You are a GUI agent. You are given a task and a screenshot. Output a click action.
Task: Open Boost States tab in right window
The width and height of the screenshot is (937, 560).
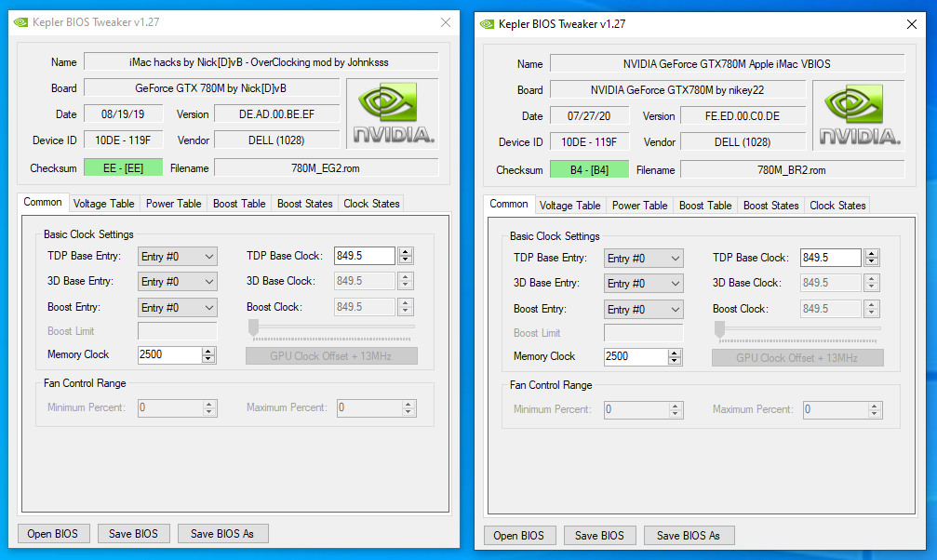[x=770, y=206]
